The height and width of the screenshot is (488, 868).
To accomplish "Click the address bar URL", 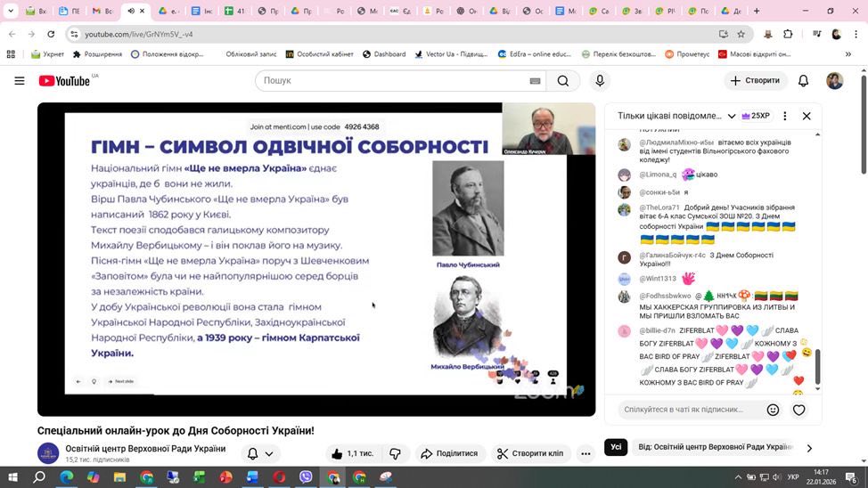I will coord(139,35).
